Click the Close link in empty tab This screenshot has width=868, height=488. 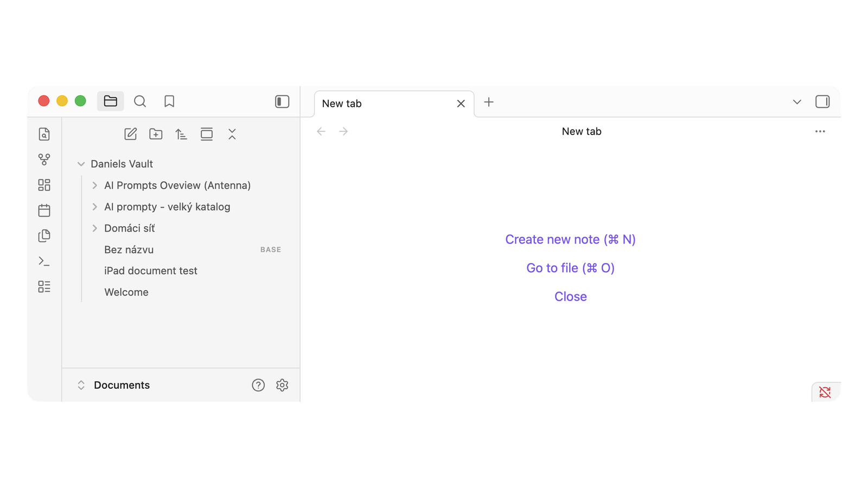coord(571,297)
